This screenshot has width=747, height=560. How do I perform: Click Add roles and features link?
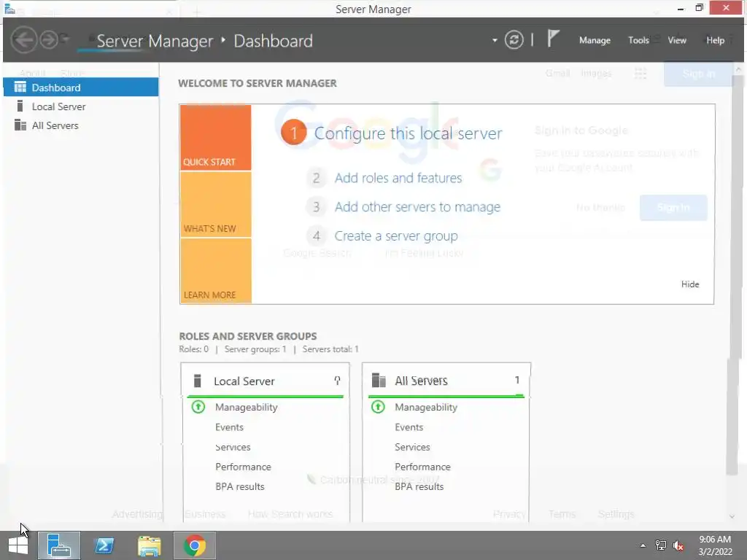pyautogui.click(x=398, y=178)
